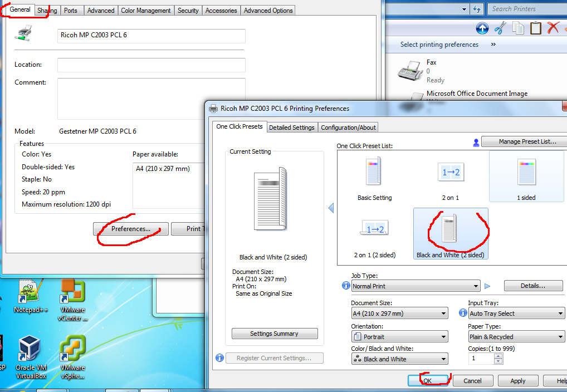Expand the address bar dropdown arrow in Printers window
The image size is (567, 392).
click(x=465, y=9)
